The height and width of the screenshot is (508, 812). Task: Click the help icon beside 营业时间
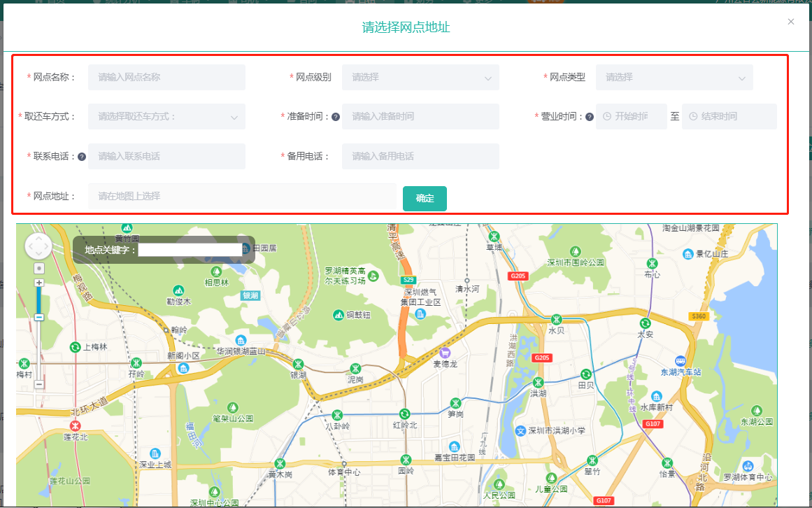point(590,117)
